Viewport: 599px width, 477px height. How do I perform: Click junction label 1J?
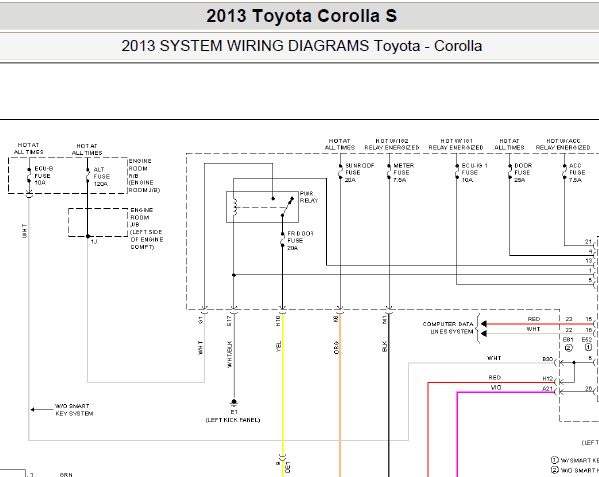click(94, 241)
